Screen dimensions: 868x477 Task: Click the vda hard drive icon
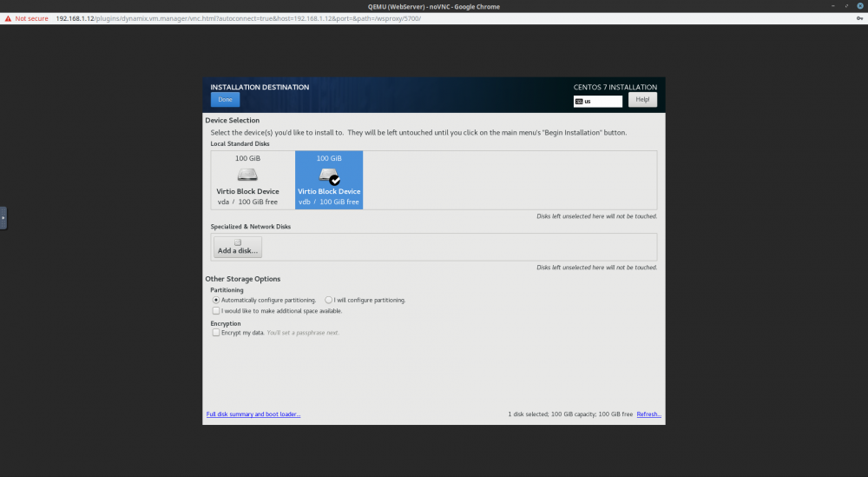coord(247,175)
